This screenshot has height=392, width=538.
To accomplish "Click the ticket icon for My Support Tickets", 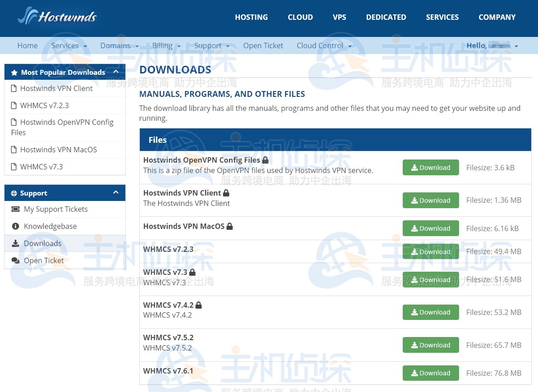I will [15, 209].
